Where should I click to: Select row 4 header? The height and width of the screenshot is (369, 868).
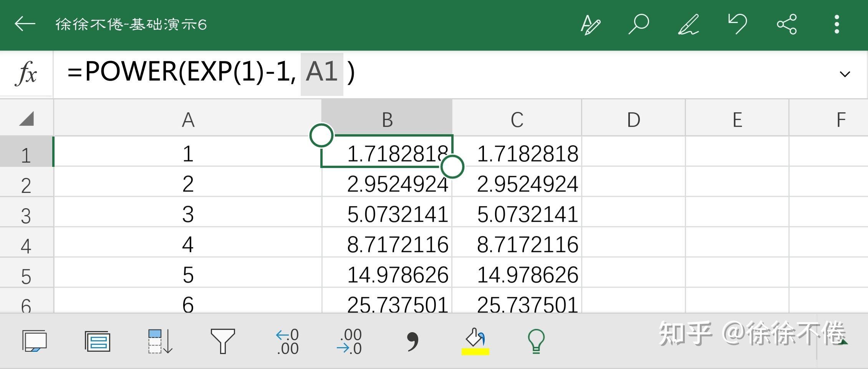tap(27, 243)
